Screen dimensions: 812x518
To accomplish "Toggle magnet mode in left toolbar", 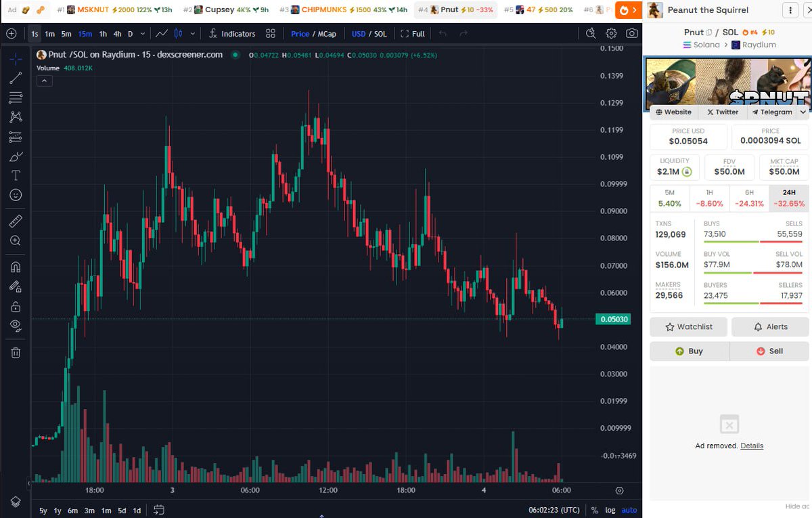I will (16, 267).
